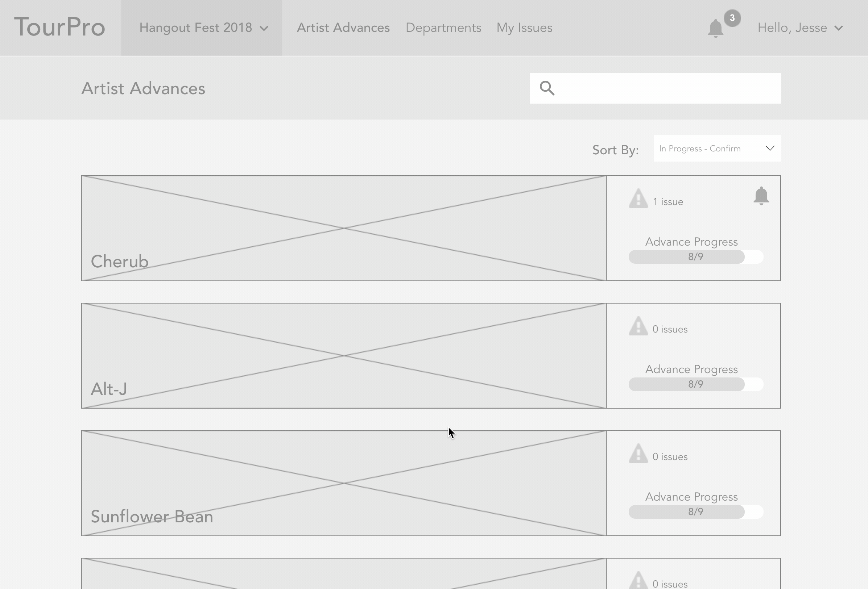
Task: Open the Alt-J artist image card
Action: point(344,356)
